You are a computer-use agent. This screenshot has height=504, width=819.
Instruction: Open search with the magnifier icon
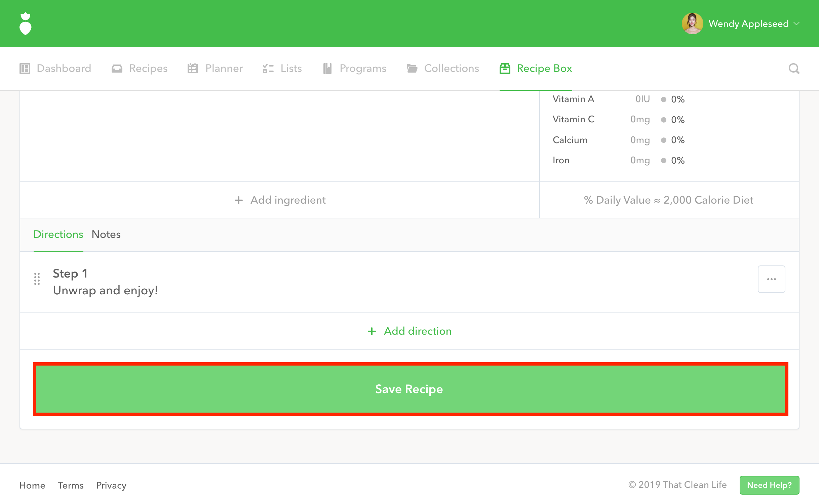(794, 69)
